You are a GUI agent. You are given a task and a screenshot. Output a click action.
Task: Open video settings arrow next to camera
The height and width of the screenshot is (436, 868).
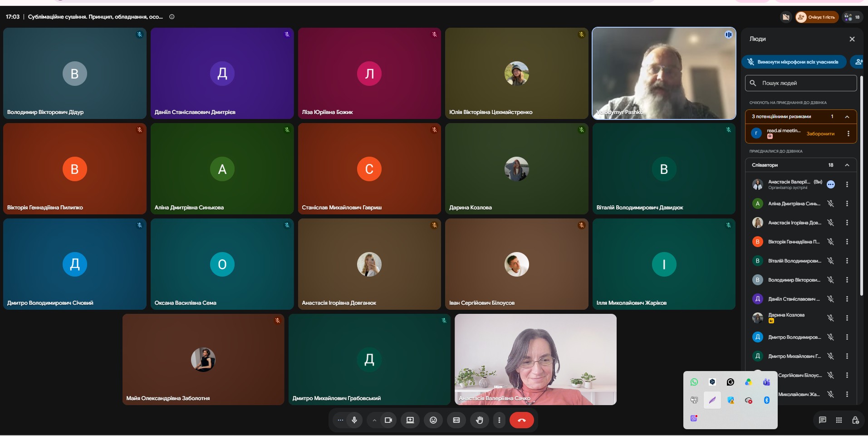[374, 421]
